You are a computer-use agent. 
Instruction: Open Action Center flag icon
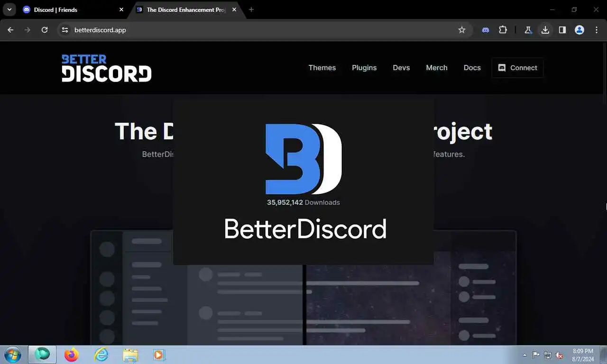click(536, 355)
